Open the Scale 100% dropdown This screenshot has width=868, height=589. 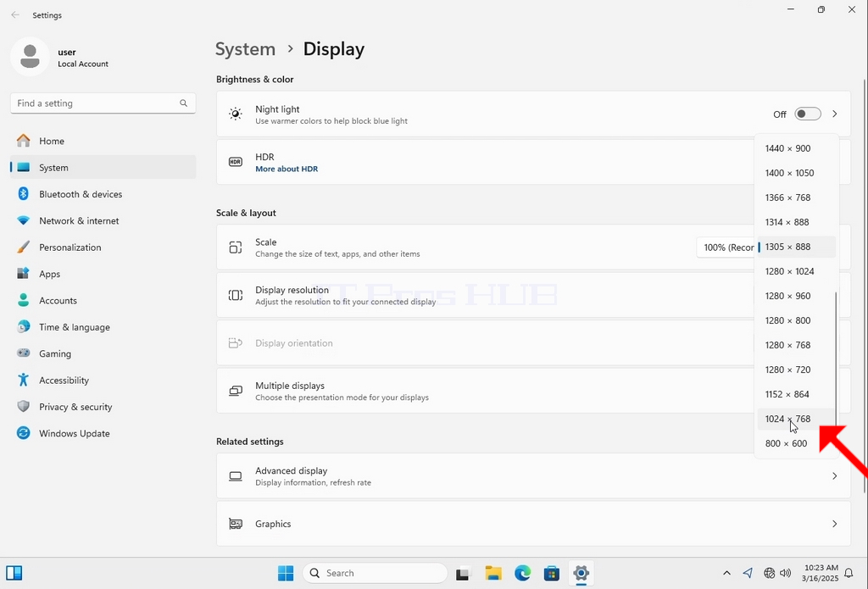pos(726,247)
